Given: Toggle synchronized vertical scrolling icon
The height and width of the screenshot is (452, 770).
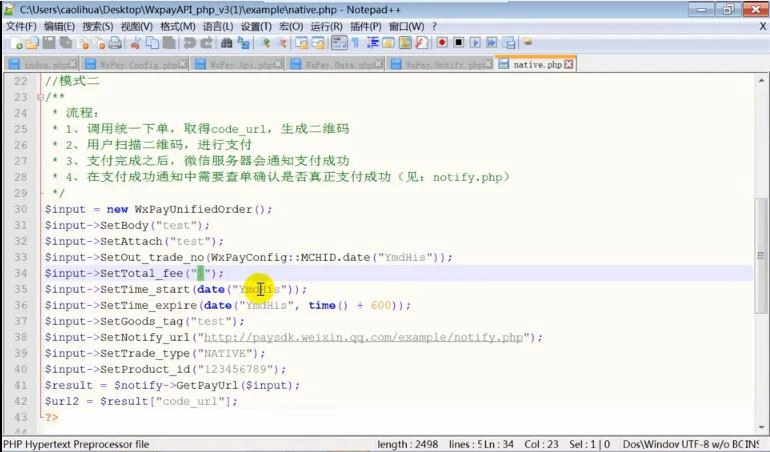Looking at the screenshot, I should tap(302, 43).
